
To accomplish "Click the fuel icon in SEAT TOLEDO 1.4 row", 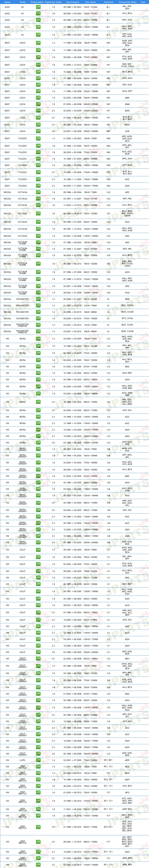I will point(38,138).
